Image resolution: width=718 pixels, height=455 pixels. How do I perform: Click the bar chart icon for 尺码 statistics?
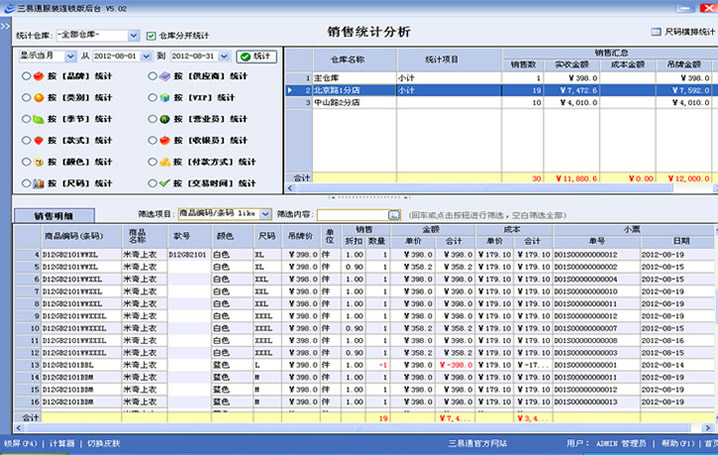38,184
